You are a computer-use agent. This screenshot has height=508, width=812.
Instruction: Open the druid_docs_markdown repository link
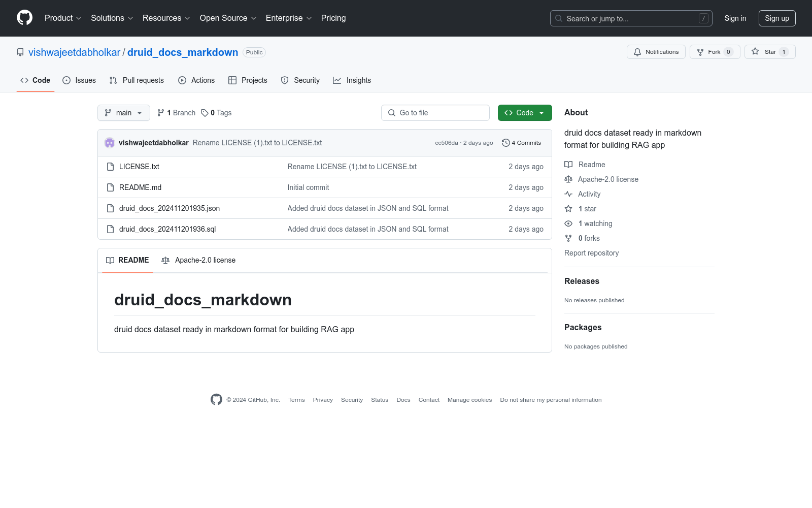[x=183, y=52]
